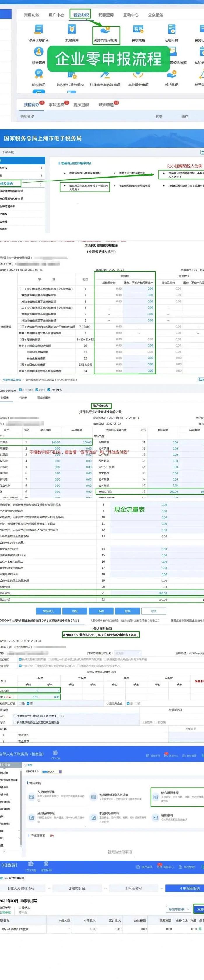Open 政策速递 tab
Screen dimensions: 204x980
(106, 105)
